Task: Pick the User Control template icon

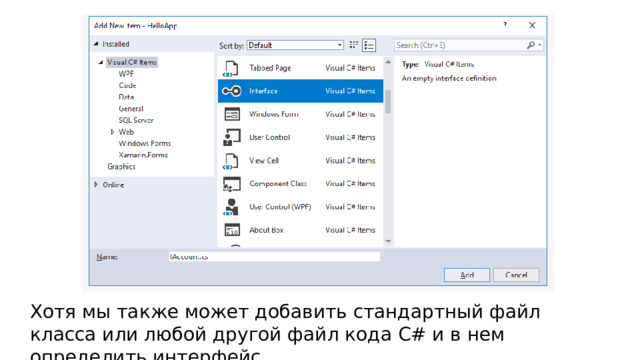Action: coord(231,137)
